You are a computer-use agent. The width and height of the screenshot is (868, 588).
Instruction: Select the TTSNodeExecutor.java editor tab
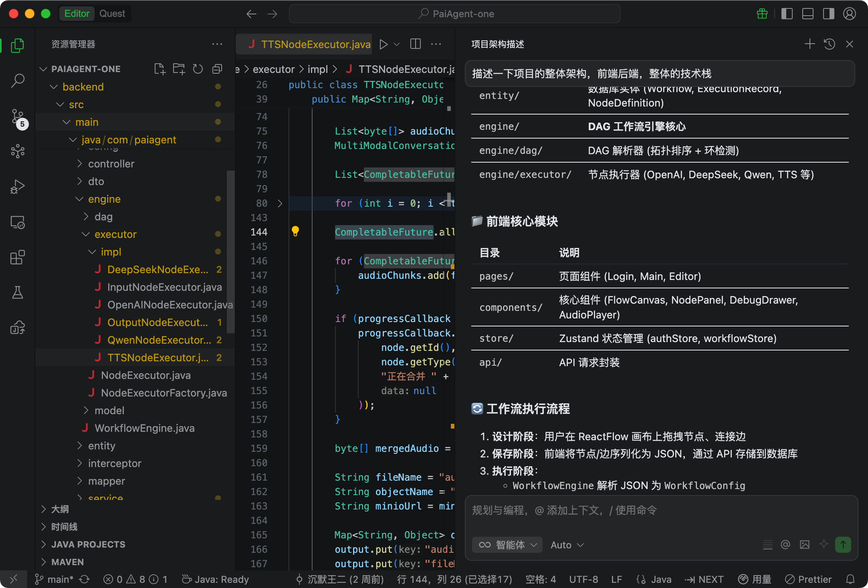(x=309, y=44)
